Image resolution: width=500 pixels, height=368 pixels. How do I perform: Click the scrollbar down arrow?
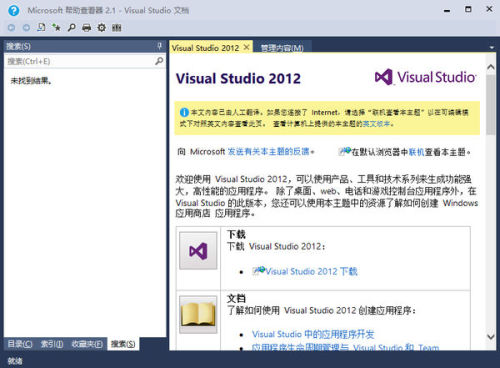pos(491,337)
